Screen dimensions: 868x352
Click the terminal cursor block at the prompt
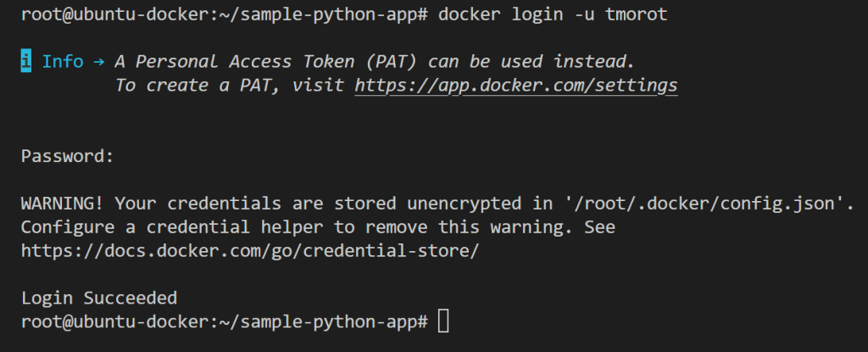click(x=443, y=322)
